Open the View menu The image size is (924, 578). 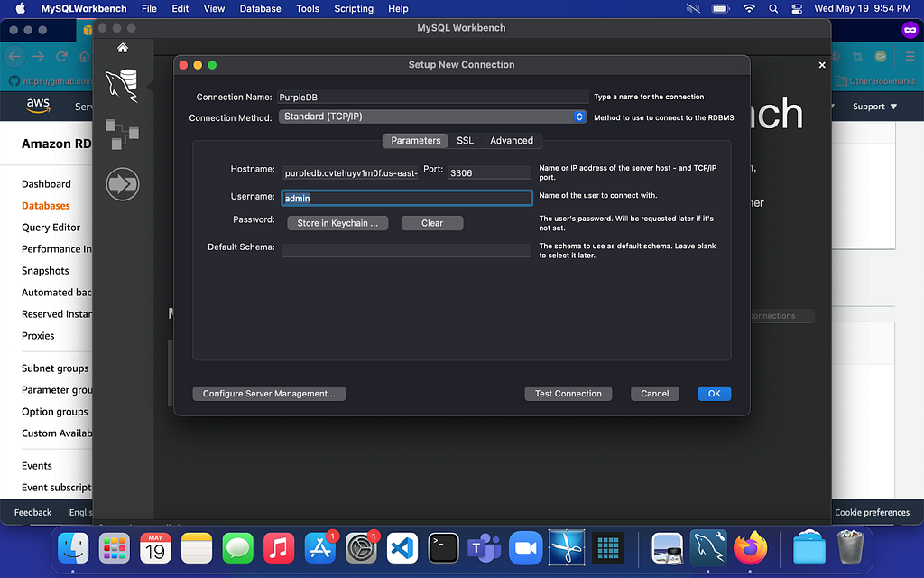(x=214, y=9)
